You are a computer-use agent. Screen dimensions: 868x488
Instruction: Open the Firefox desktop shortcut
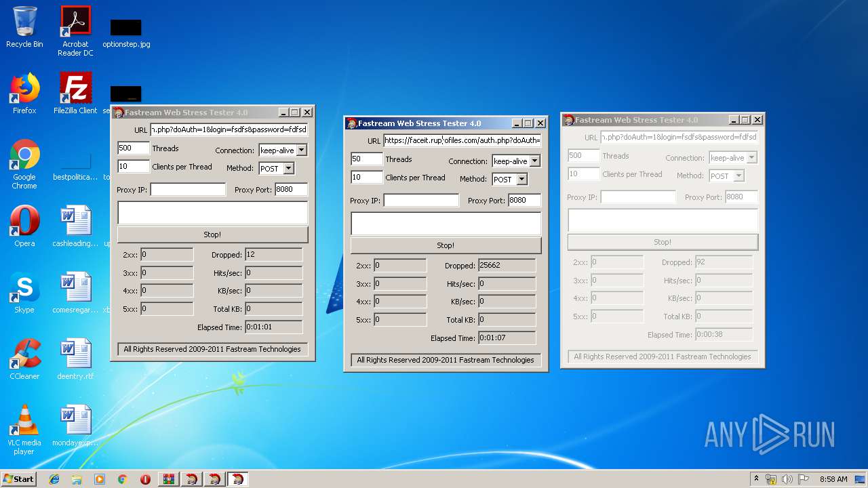(x=24, y=94)
